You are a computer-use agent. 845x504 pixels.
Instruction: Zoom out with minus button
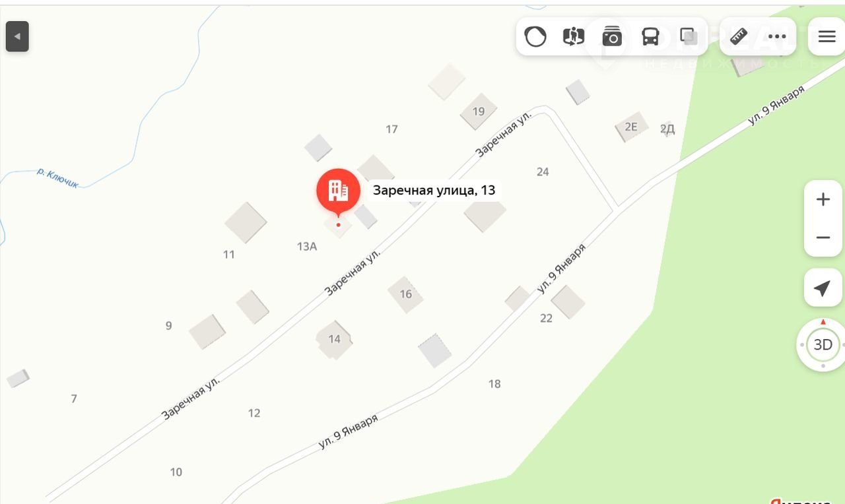(x=823, y=237)
